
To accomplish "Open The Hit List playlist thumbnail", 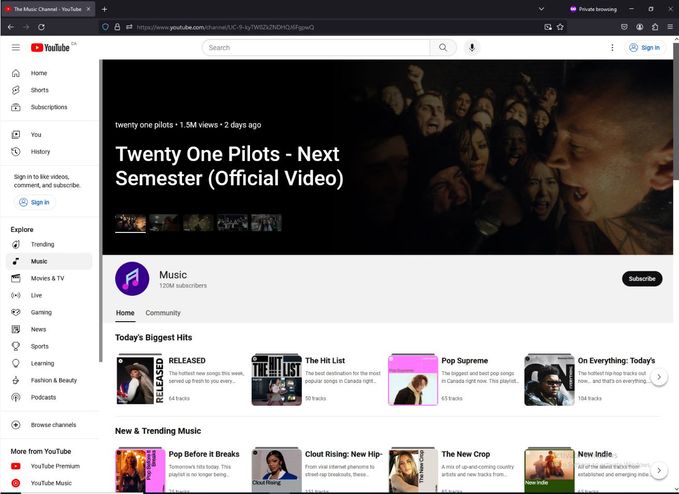I will click(x=276, y=380).
